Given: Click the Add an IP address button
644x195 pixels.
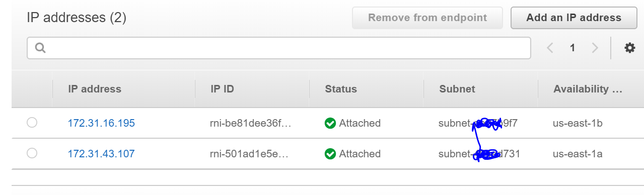Looking at the screenshot, I should click(x=574, y=18).
